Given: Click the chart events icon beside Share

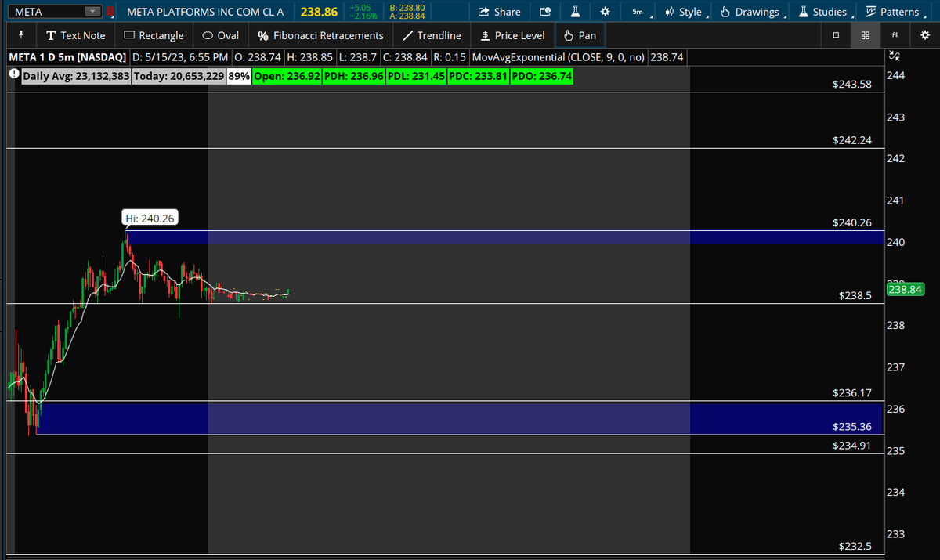Looking at the screenshot, I should coord(545,12).
